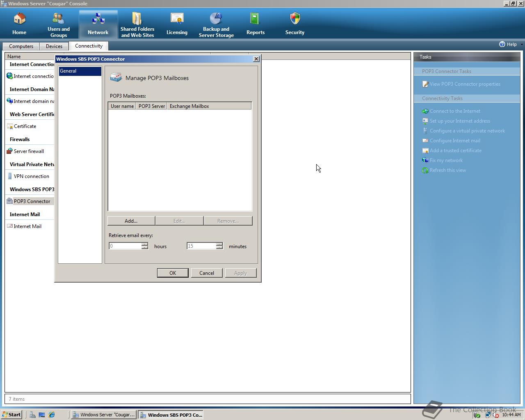Confirm the dialog with OK
This screenshot has height=420, width=525.
click(x=173, y=273)
